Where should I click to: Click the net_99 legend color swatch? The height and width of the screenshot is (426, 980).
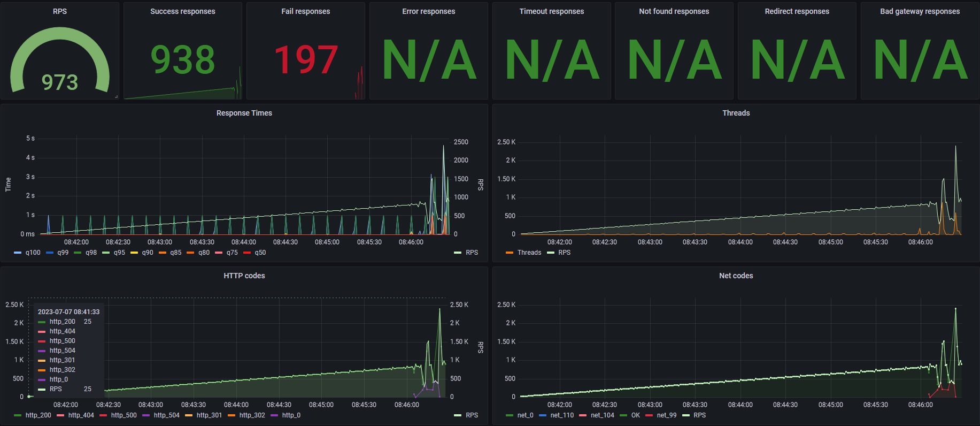point(649,415)
